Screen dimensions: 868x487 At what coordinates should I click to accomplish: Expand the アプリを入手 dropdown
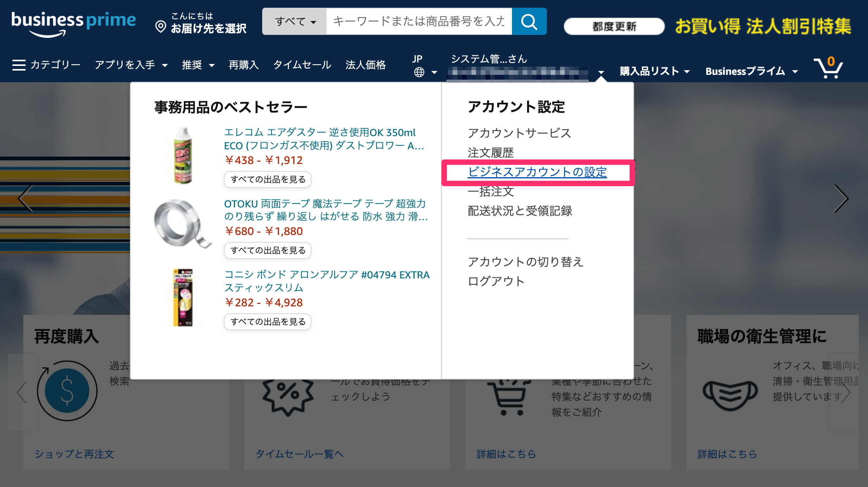coord(131,65)
